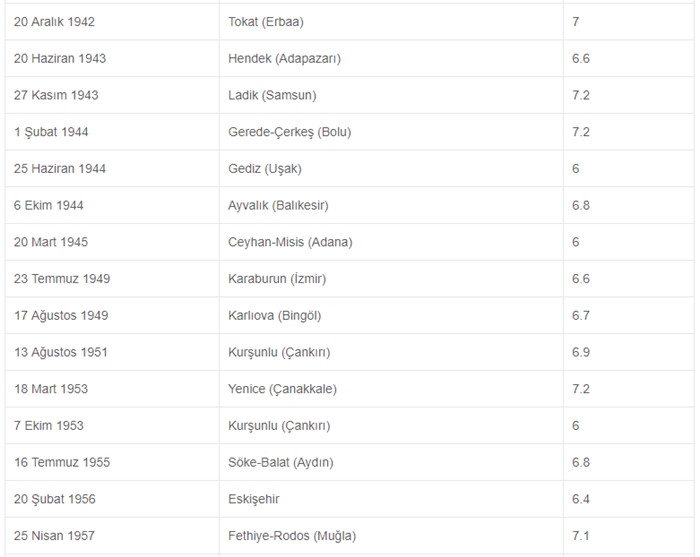Screen dimensions: 700x557
Task: Click the Karaburun (İzmir) location cell
Action: (x=277, y=278)
